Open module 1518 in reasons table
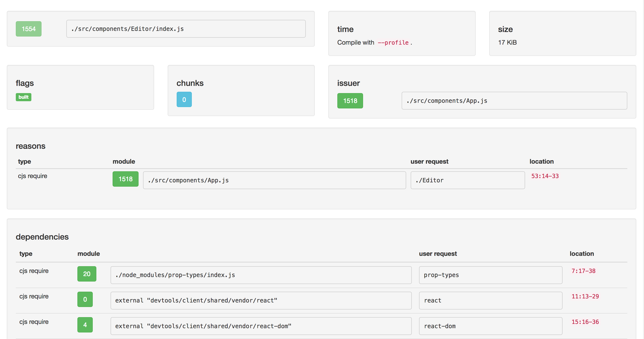Viewport: 644px width, 339px height. 125,179
